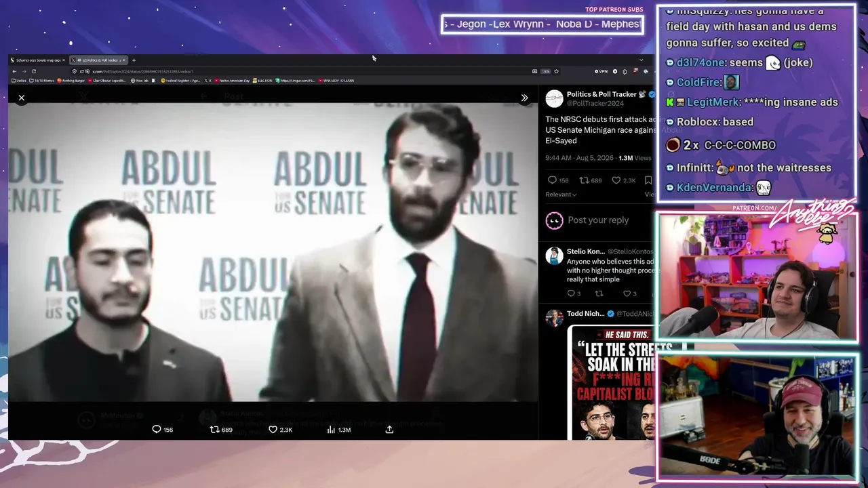Repost Stelio Kontos's comment
Image resolution: width=868 pixels, height=488 pixels.
tap(599, 293)
